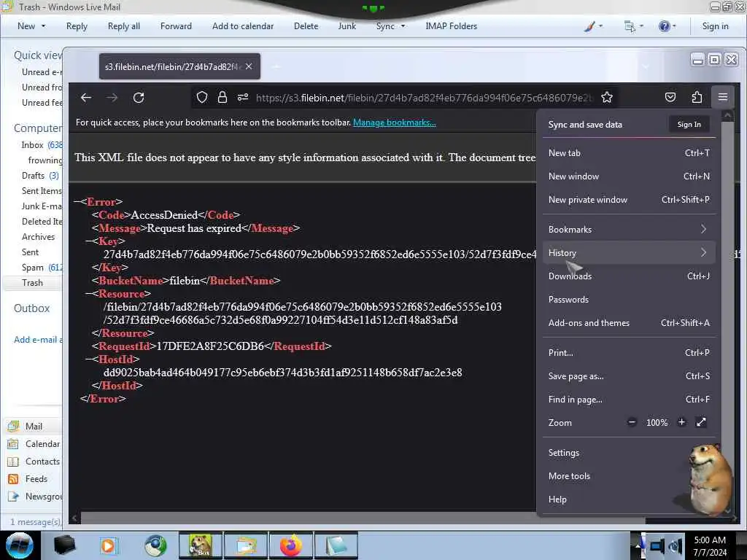
Task: Choose Print from the menu
Action: click(629, 353)
